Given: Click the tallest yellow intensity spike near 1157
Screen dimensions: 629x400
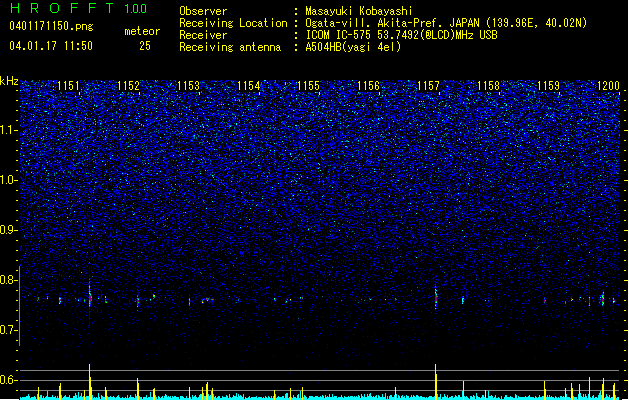Looking at the screenshot, I should coord(436,381).
